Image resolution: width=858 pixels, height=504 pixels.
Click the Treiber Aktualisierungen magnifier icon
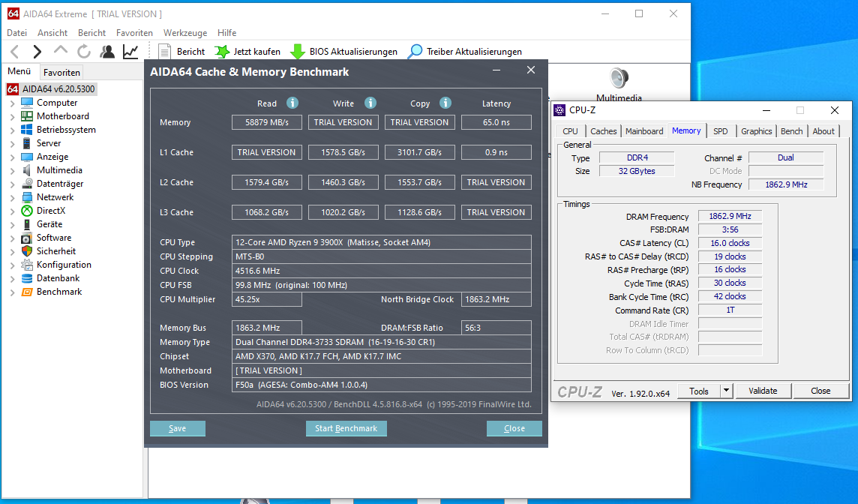pos(415,52)
